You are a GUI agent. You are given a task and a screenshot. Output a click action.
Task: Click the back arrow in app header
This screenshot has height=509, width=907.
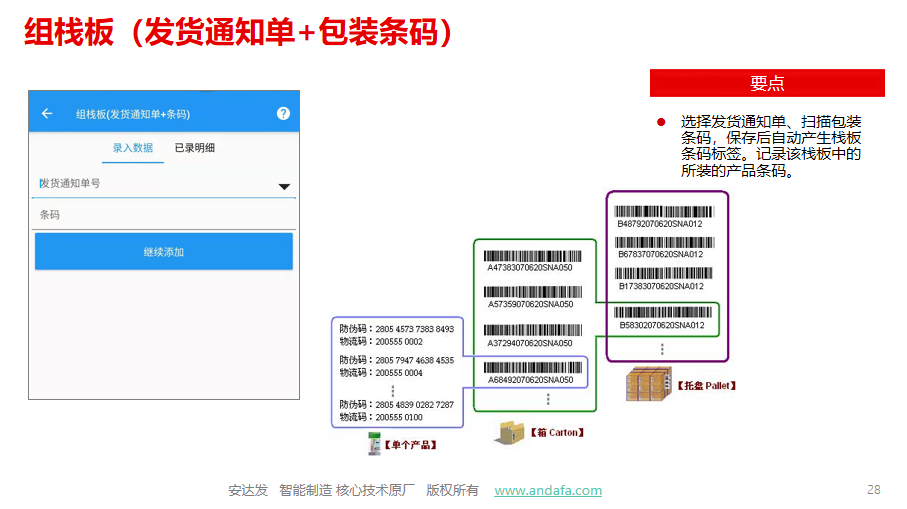click(47, 114)
